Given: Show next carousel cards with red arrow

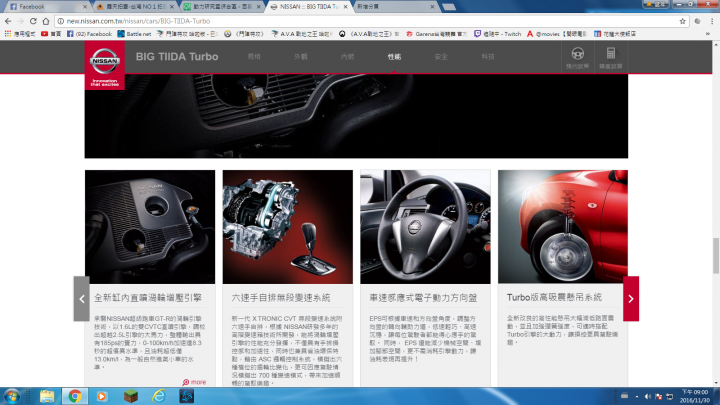Looking at the screenshot, I should 631,299.
